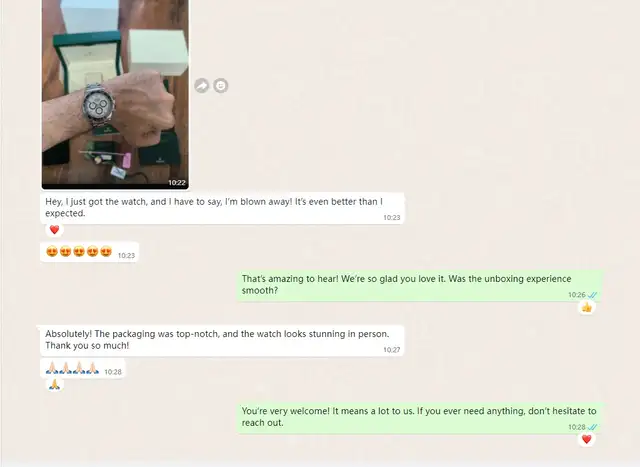Click the blue double-check marks at 10:28

592,427
